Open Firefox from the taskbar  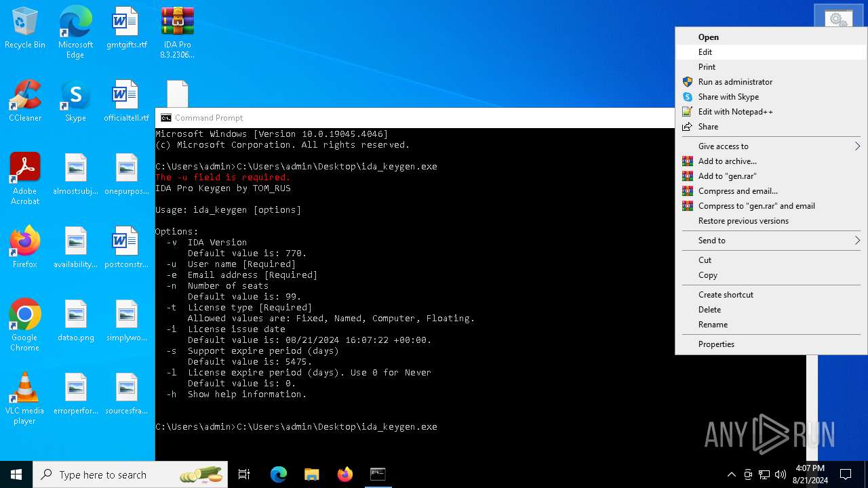pyautogui.click(x=344, y=474)
